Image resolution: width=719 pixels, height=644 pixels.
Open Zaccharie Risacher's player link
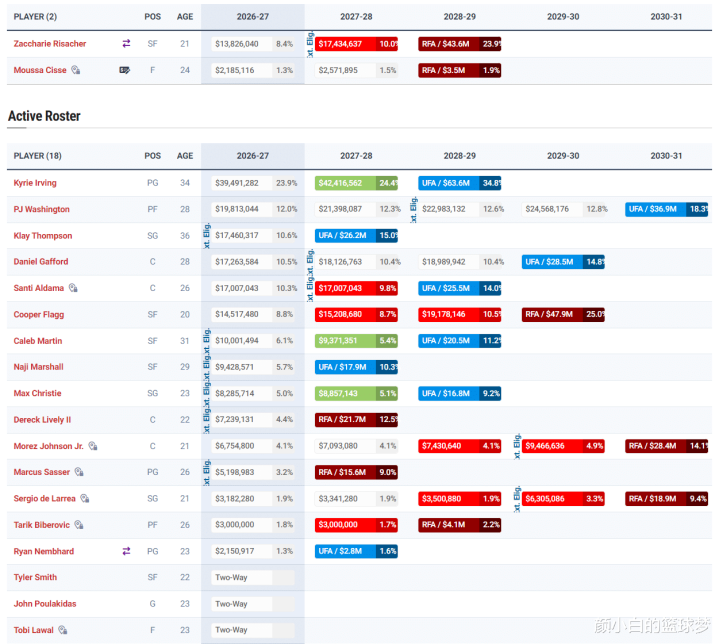point(50,44)
